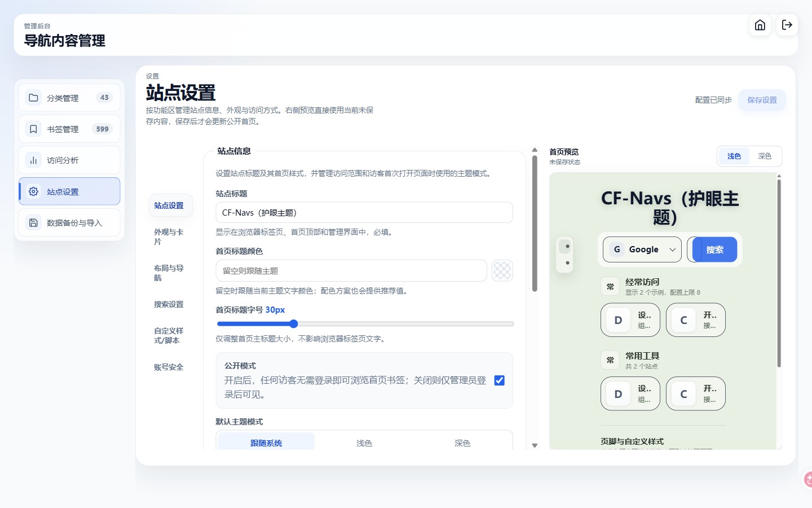Click the settings form vertical scrollbar thumb
Viewport: 812px width, 508px height.
pos(535,224)
